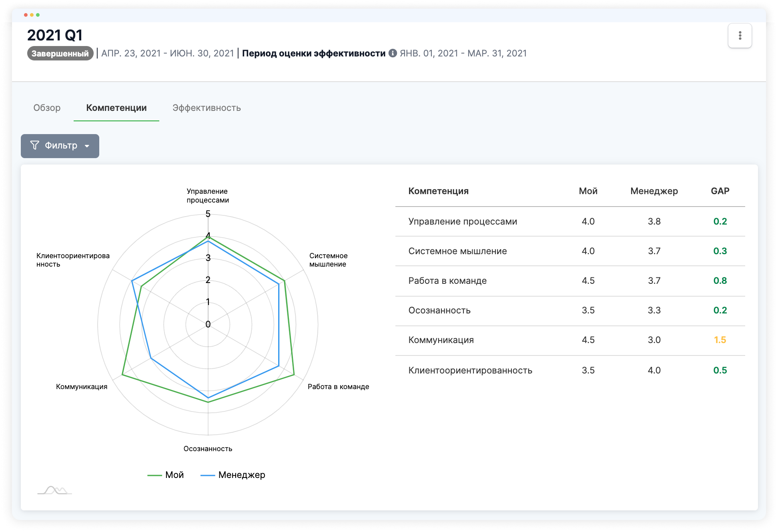The width and height of the screenshot is (778, 532).
Task: Click the funnel icon in the Фильтр button
Action: tap(35, 145)
